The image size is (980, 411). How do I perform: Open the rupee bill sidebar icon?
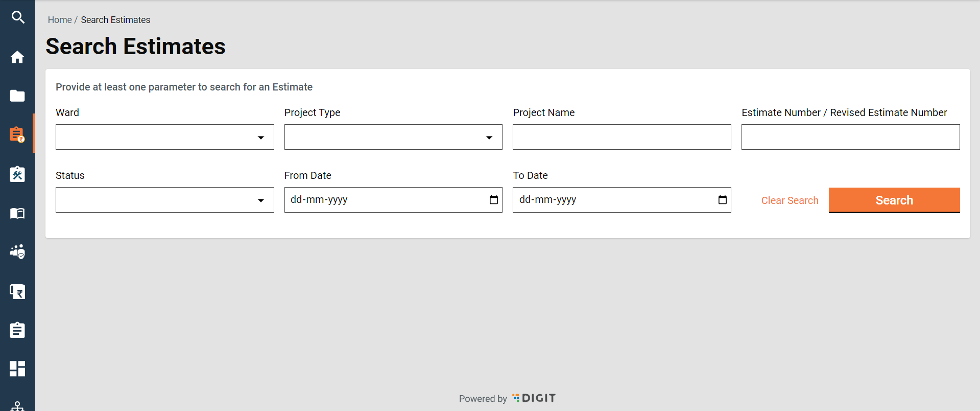coord(17,291)
